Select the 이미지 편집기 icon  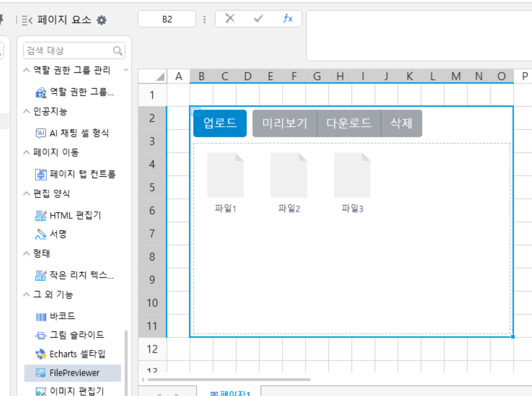point(41,392)
